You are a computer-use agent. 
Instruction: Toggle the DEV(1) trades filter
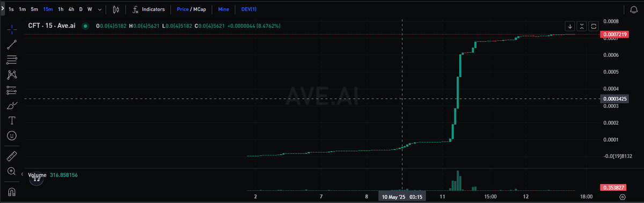pos(249,10)
